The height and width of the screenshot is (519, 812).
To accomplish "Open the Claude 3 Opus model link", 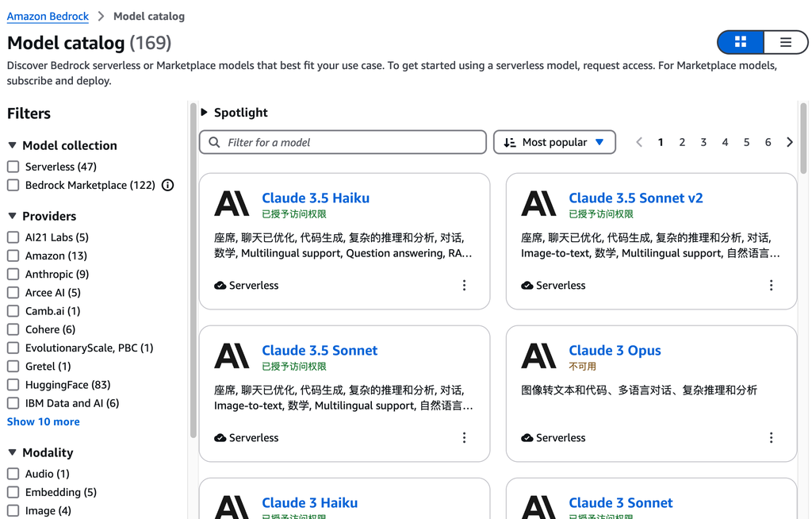I will click(615, 351).
